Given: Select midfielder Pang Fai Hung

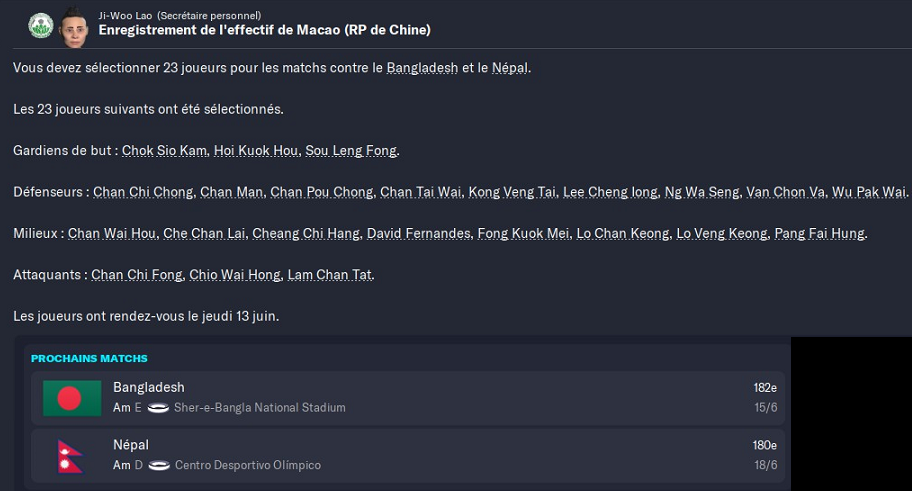Looking at the screenshot, I should coord(820,234).
